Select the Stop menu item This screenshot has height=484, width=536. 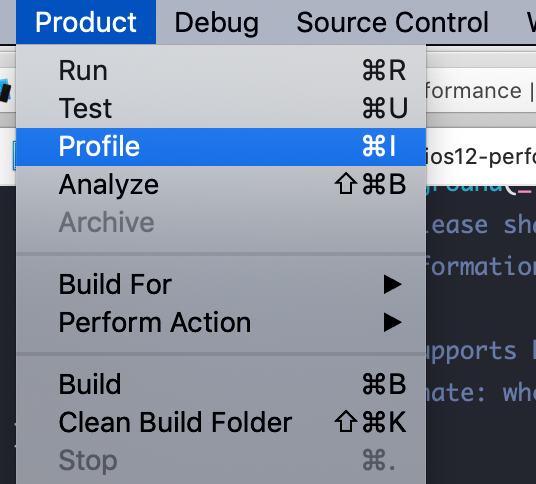221,460
